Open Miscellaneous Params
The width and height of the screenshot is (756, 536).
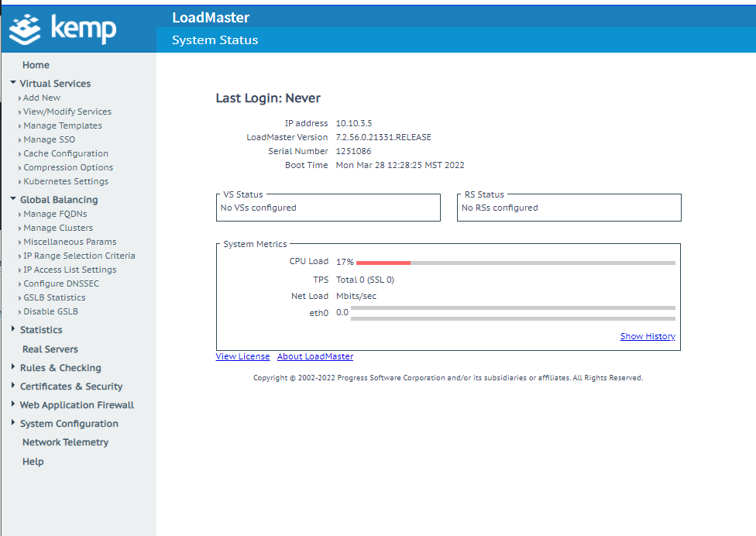70,242
